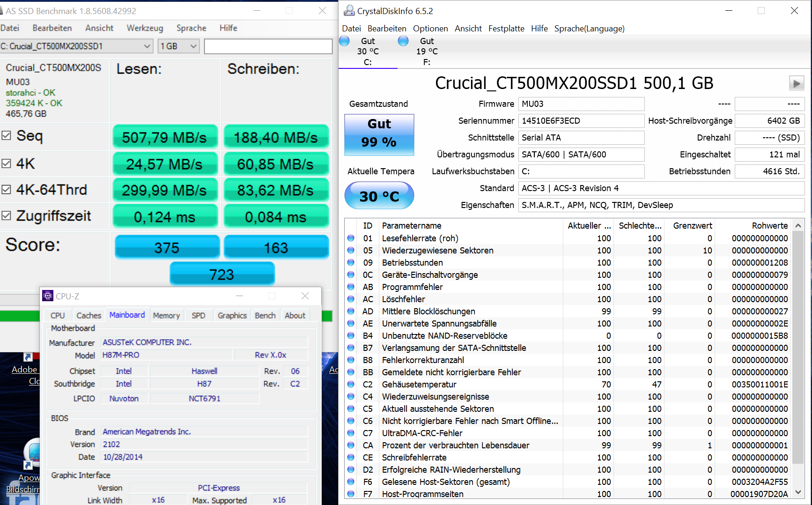Click the empty text field in AS SSD

pyautogui.click(x=268, y=46)
